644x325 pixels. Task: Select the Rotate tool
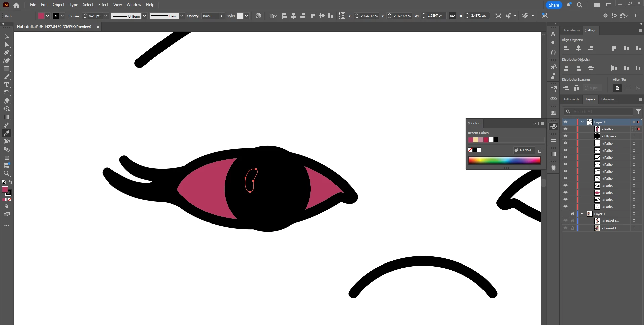click(x=7, y=93)
